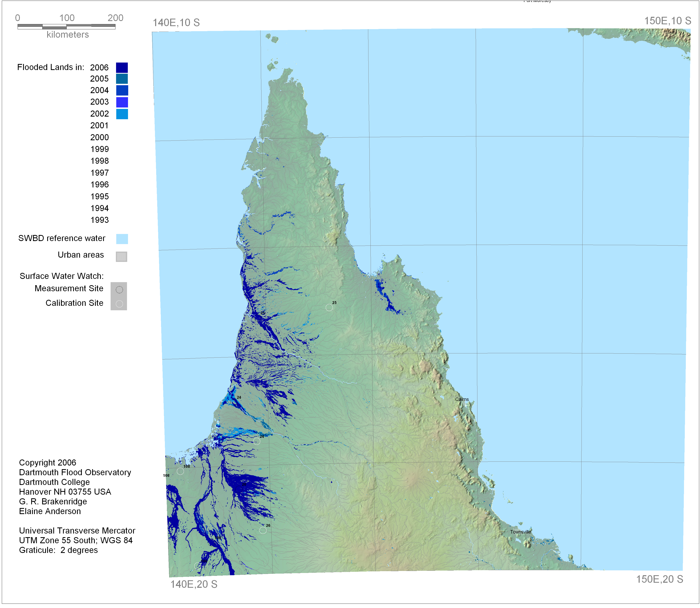
Task: Click the 2002 light blue swatch
Action: click(122, 114)
